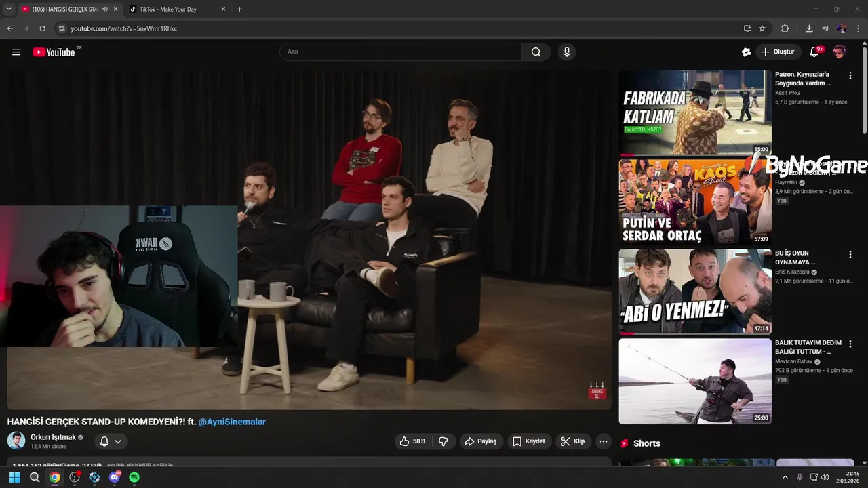The image size is (868, 488).
Task: Click the install/cast screen icon in address bar
Action: (747, 28)
